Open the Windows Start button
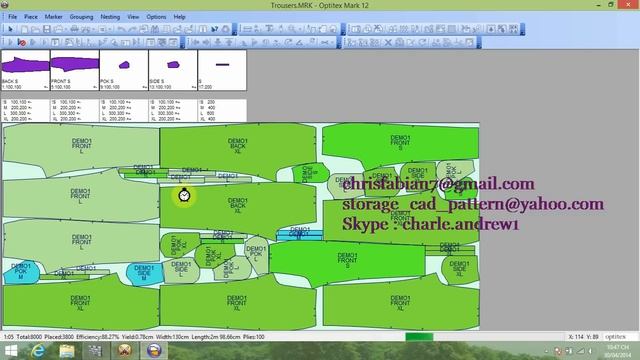 11,351
